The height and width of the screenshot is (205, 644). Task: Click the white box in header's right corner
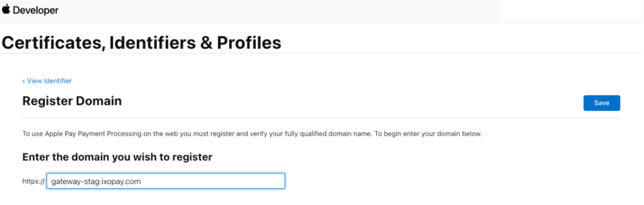coord(572,10)
